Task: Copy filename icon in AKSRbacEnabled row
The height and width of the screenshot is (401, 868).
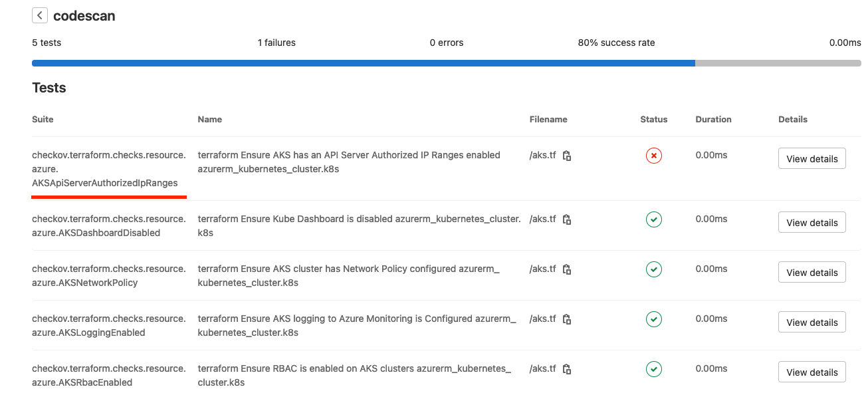Action: (x=566, y=369)
